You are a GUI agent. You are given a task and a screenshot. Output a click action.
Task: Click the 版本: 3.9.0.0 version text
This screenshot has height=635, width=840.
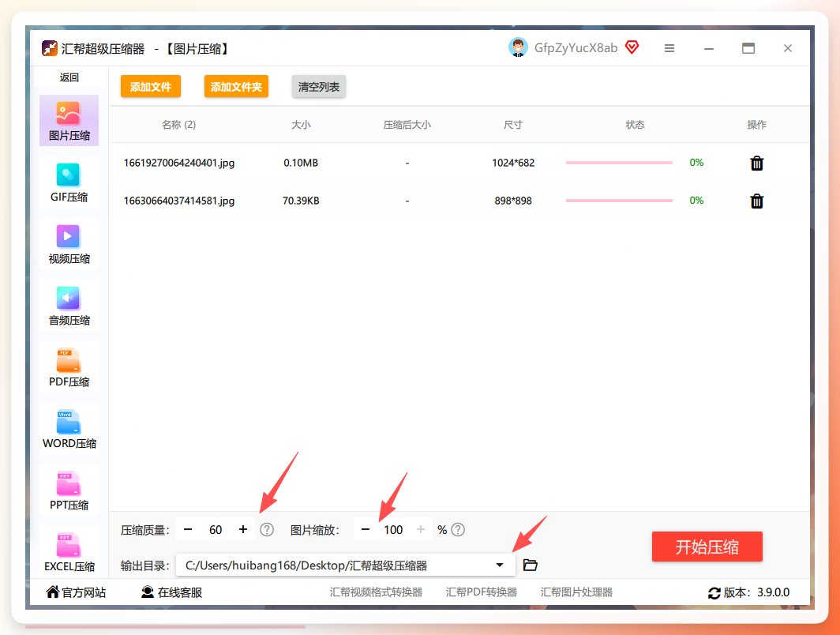[x=756, y=592]
